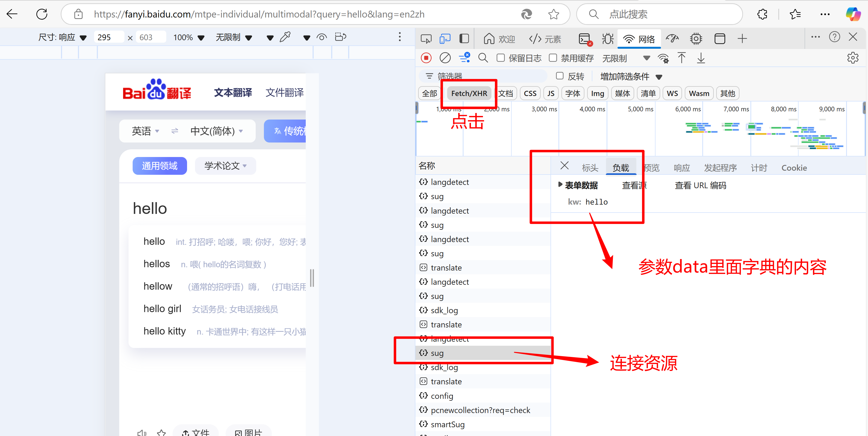Click the viewport width input showing 295
Screen dimensions: 868x436
pos(109,37)
